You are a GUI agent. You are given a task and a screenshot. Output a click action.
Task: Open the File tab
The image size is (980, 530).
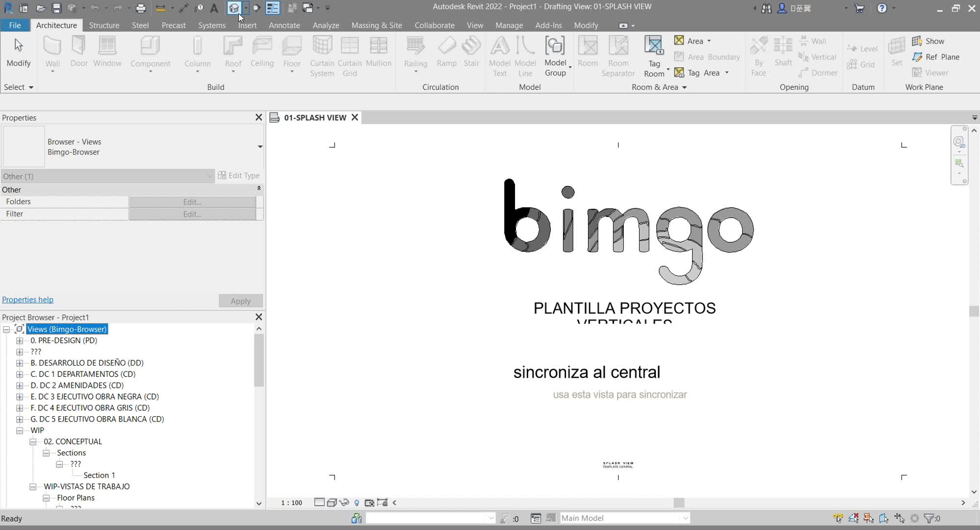15,25
